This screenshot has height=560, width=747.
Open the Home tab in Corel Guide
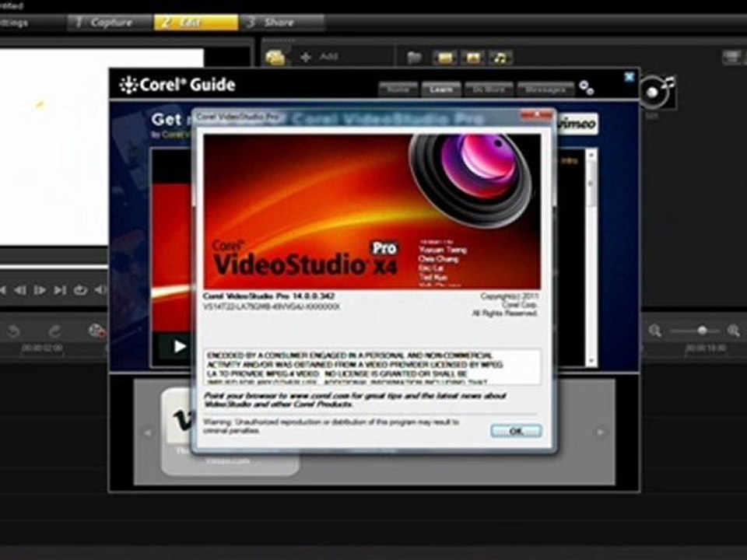tap(398, 89)
